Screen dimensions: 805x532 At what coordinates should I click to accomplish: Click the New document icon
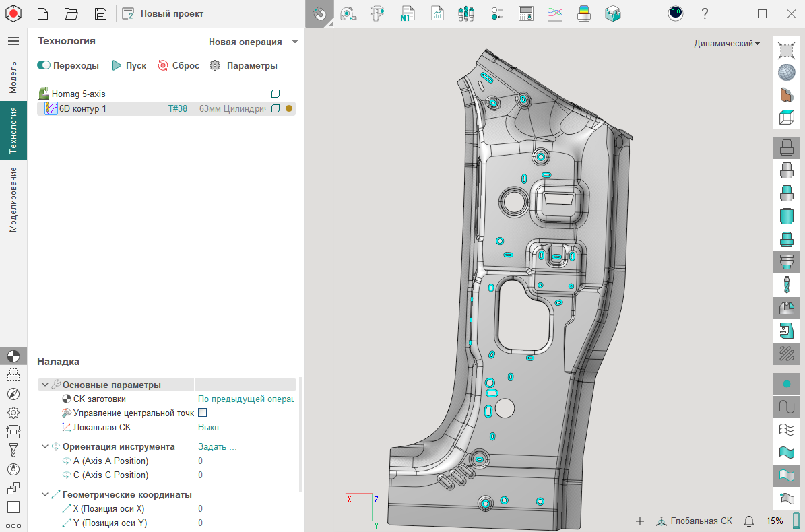tap(42, 13)
